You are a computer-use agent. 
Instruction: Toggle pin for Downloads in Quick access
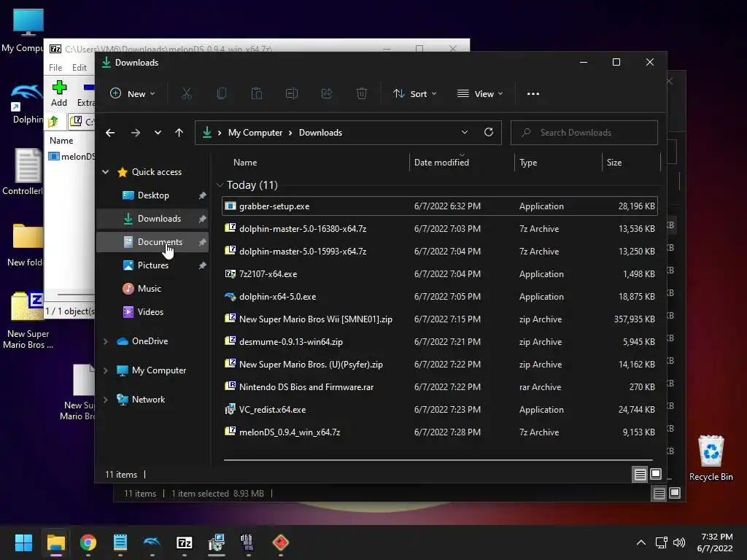pyautogui.click(x=203, y=219)
